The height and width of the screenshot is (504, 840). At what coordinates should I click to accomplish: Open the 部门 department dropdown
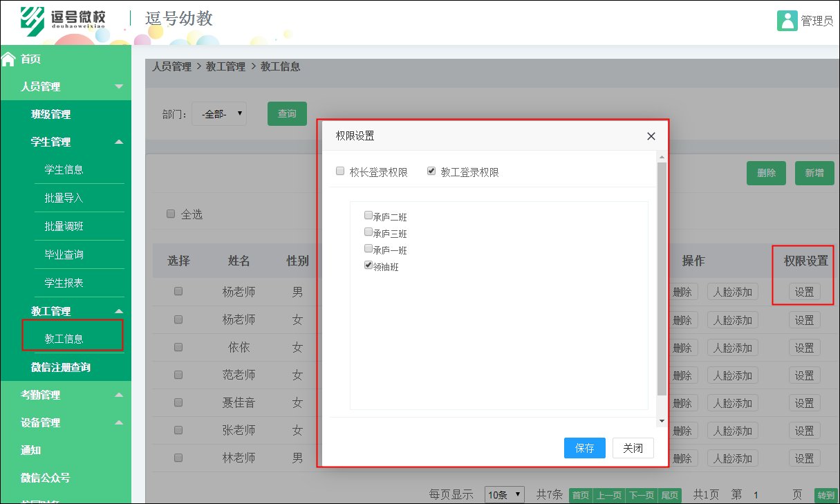click(218, 113)
